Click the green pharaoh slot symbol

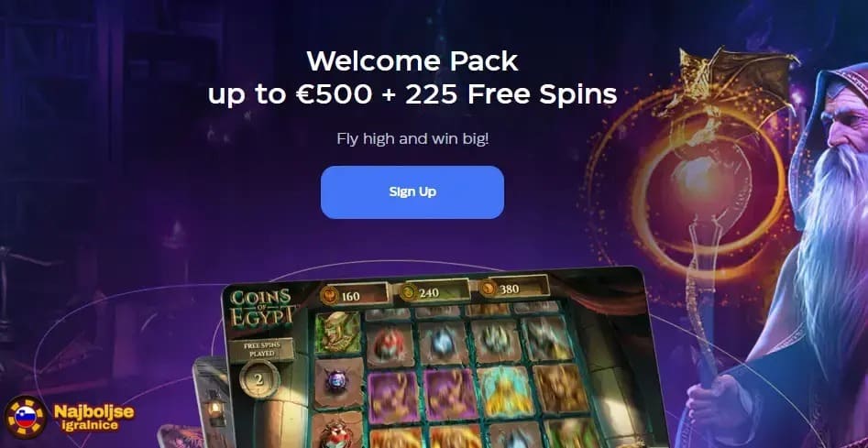[x=337, y=333]
